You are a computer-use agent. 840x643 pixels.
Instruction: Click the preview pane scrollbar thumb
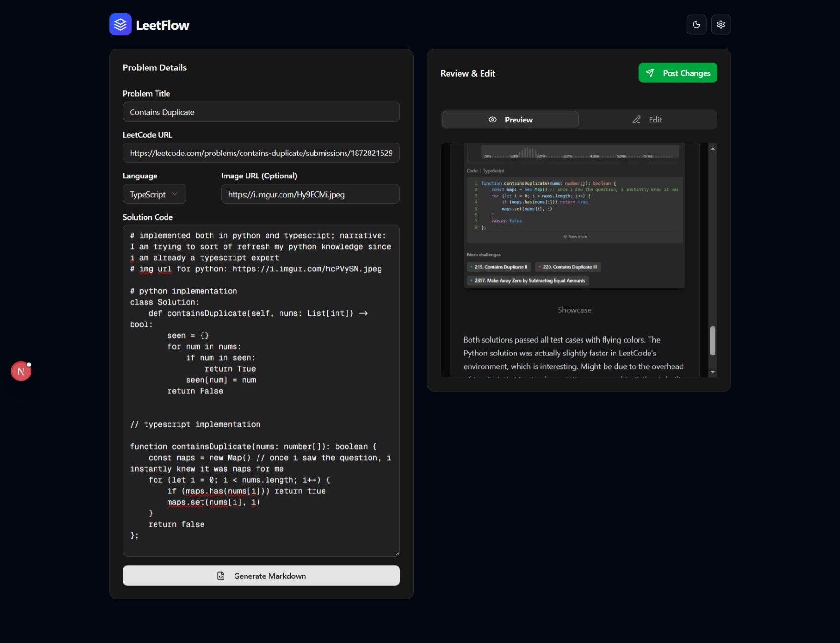(x=712, y=341)
